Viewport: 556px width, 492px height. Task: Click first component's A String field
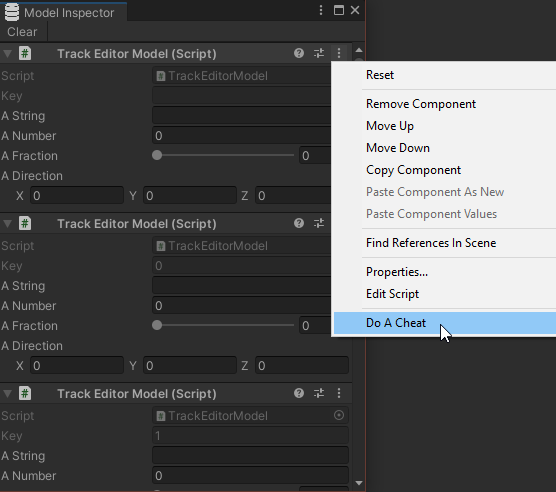(241, 116)
